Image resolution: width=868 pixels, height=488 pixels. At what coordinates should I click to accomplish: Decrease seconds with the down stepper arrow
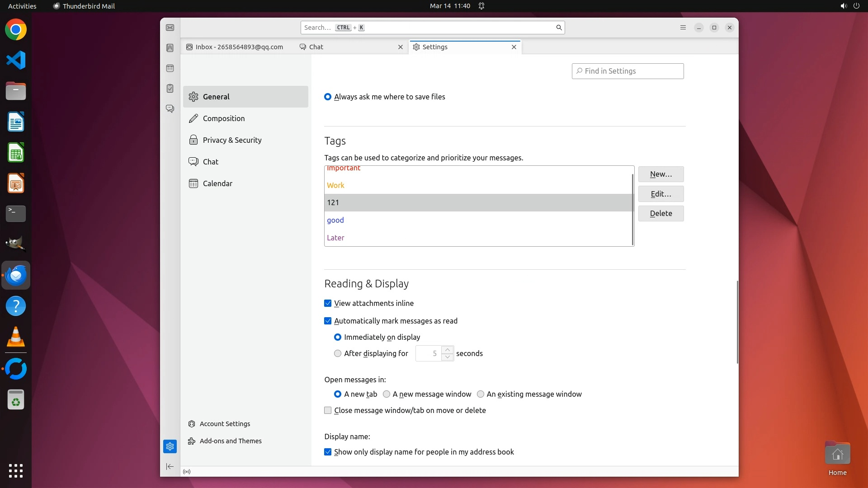click(x=447, y=357)
